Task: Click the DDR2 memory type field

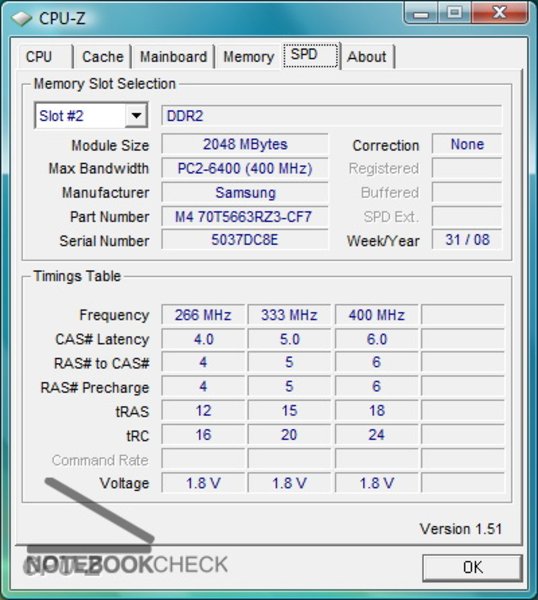Action: (331, 116)
